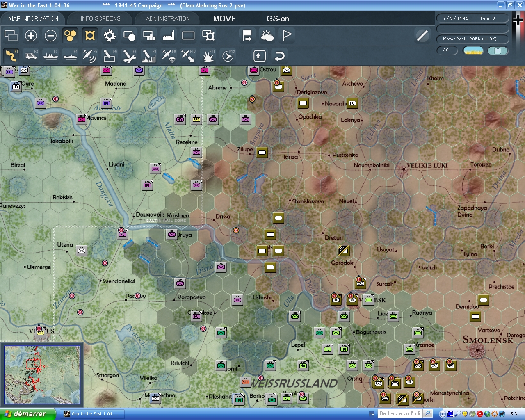Viewport: 525px width, 420px height.
Task: Select the F6 bombing mode button
Action: pos(110,55)
